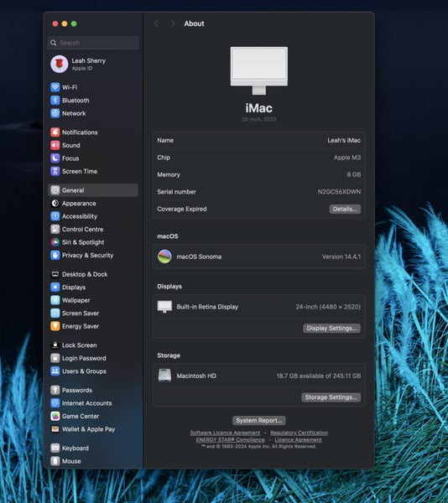448x503 pixels.
Task: Click the Apple M3 chip value
Action: pos(347,158)
